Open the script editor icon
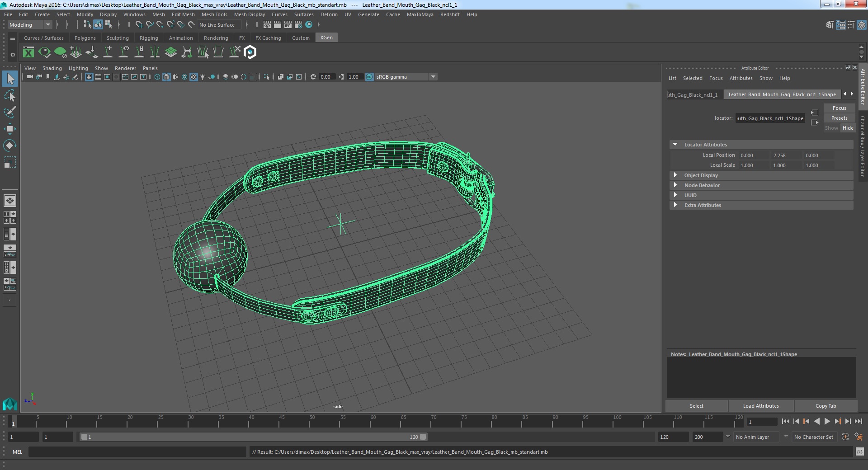This screenshot has height=470, width=868. click(x=859, y=451)
